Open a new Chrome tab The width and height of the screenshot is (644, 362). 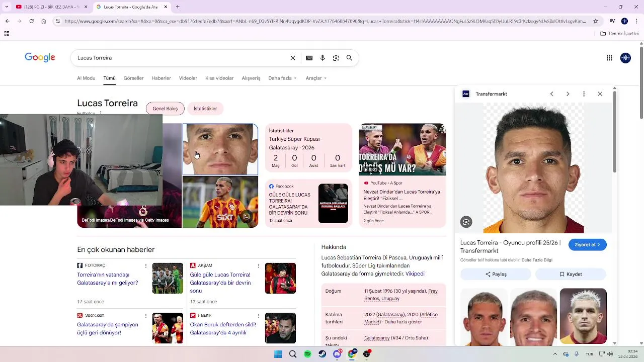point(178,7)
